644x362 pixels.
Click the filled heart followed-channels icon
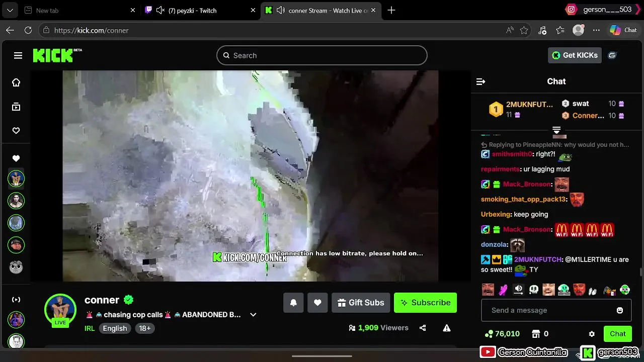pyautogui.click(x=16, y=158)
